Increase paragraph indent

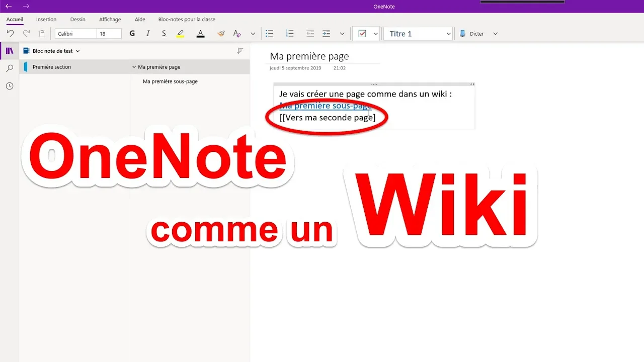click(x=326, y=34)
